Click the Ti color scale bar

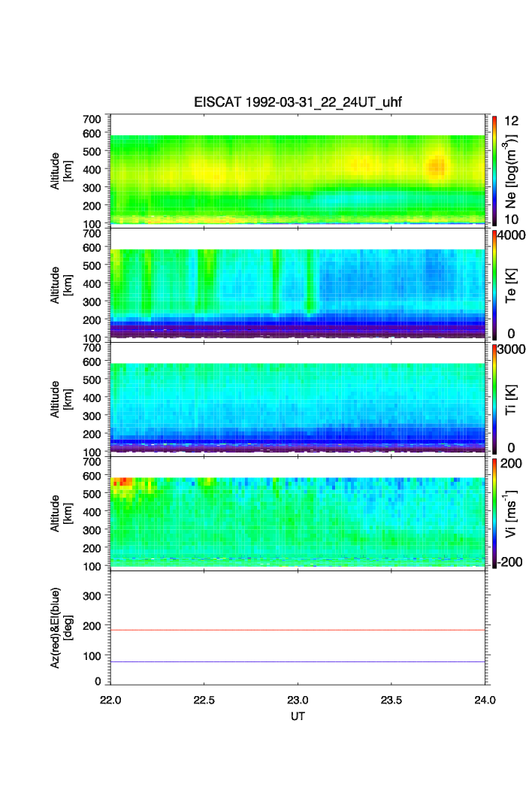494,399
